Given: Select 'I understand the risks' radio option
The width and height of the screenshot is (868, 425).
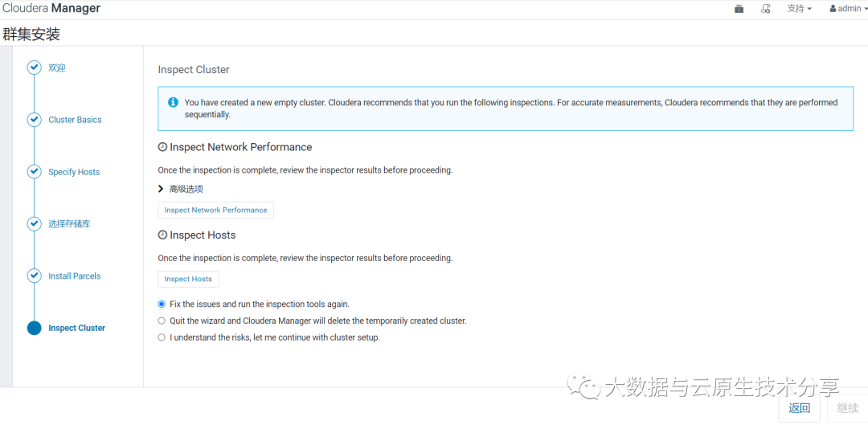Looking at the screenshot, I should coord(162,337).
